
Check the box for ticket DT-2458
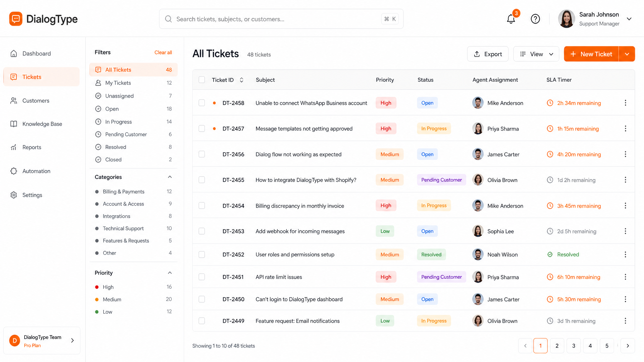[202, 103]
